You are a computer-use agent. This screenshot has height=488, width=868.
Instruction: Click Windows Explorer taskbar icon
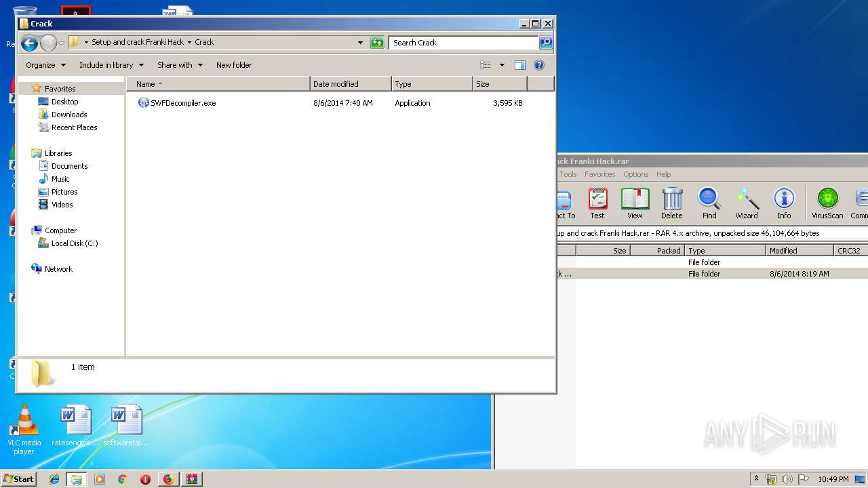pos(77,479)
